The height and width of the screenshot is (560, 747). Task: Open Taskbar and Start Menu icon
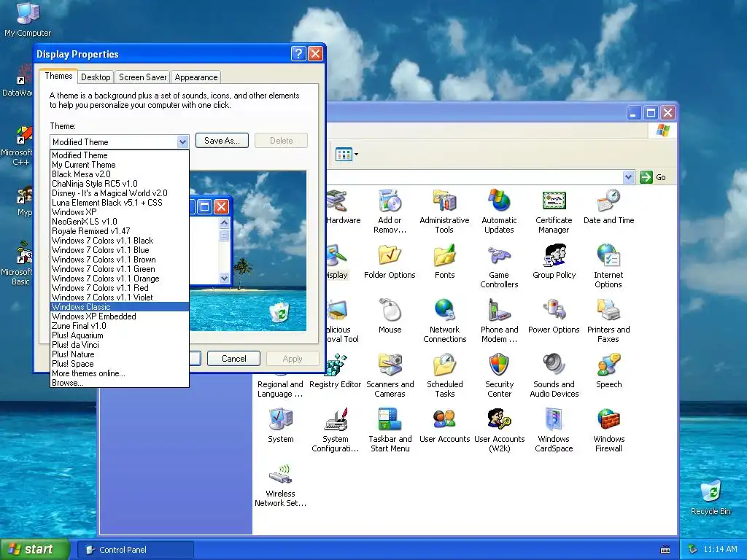(390, 430)
